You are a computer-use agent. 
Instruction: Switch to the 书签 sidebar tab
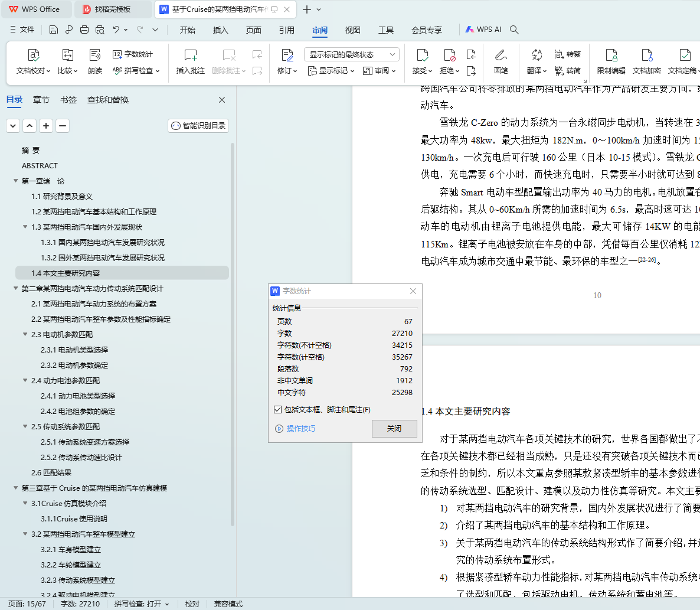(x=68, y=100)
